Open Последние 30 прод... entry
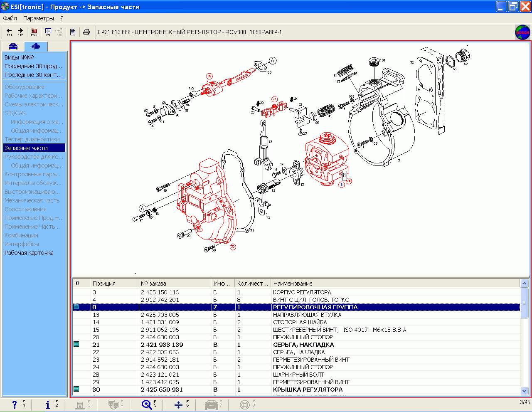Screen dimensions: 532x412 tap(33, 66)
